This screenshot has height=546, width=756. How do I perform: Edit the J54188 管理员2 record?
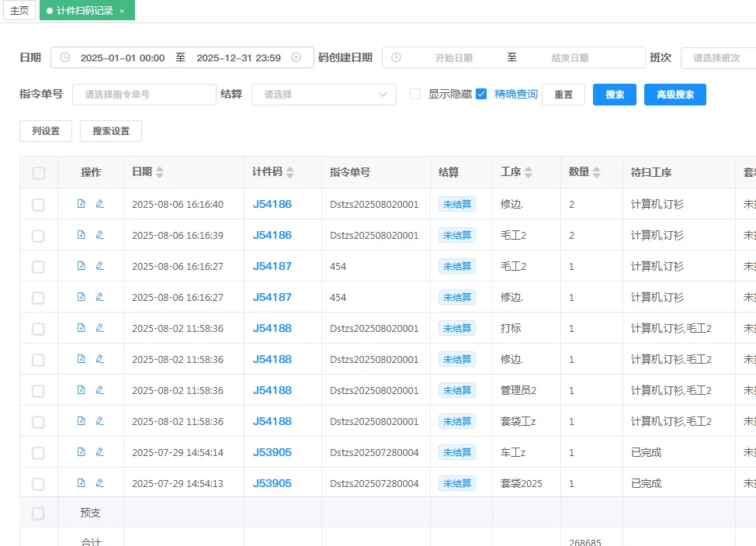pyautogui.click(x=100, y=390)
